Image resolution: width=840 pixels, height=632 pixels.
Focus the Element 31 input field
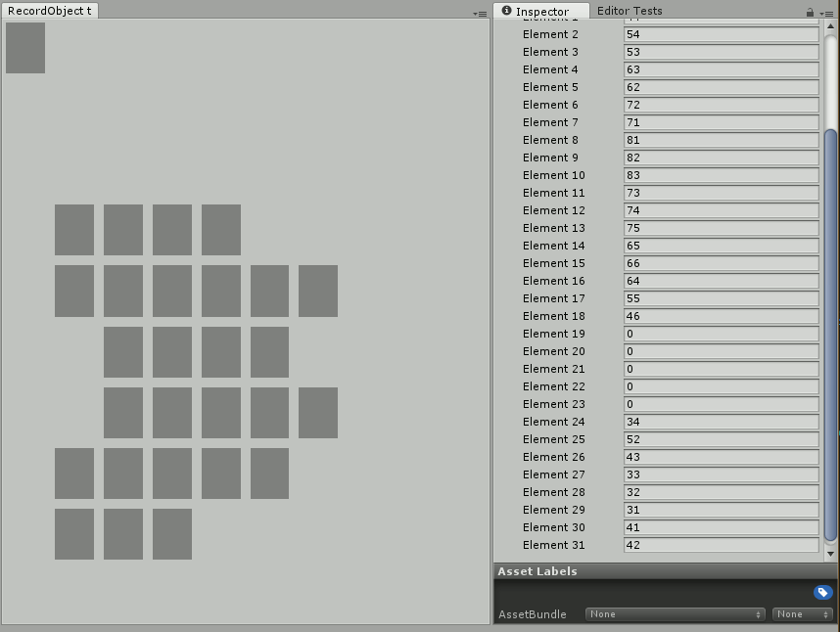pyautogui.click(x=722, y=546)
